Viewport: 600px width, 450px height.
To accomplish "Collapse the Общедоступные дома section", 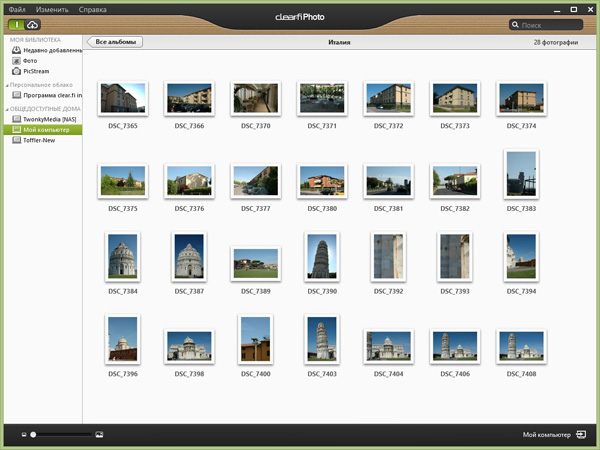I will pos(7,108).
